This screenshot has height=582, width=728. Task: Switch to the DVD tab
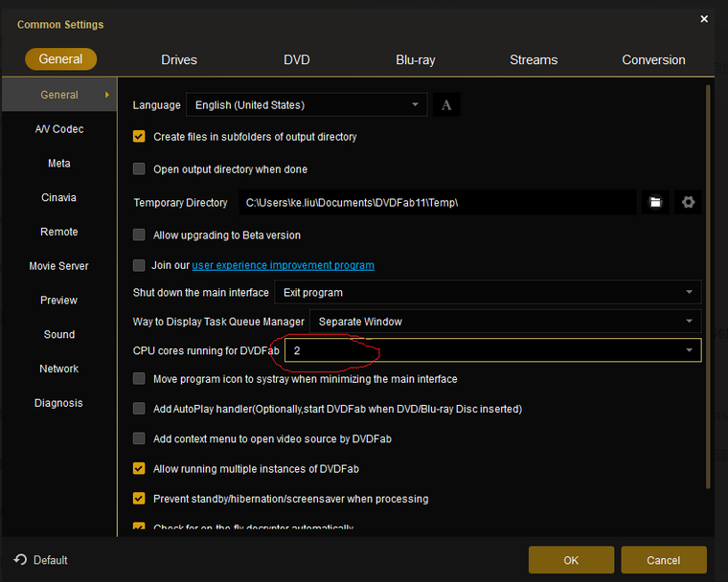click(297, 60)
